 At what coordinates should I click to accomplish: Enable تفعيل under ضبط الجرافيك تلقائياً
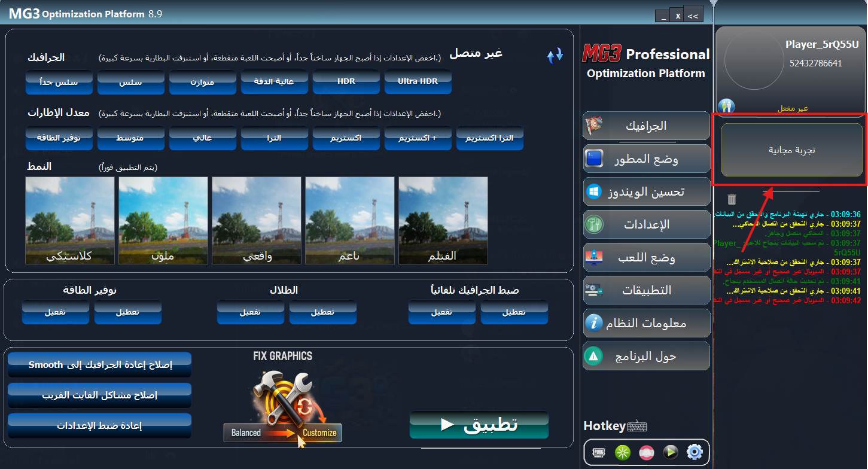pos(442,312)
